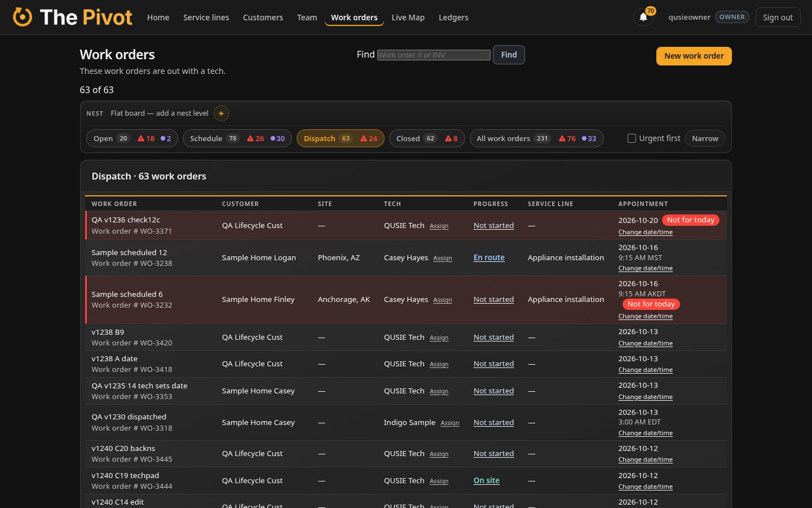Image resolution: width=812 pixels, height=508 pixels.
Task: Click the red warning count on Open filter
Action: click(146, 138)
